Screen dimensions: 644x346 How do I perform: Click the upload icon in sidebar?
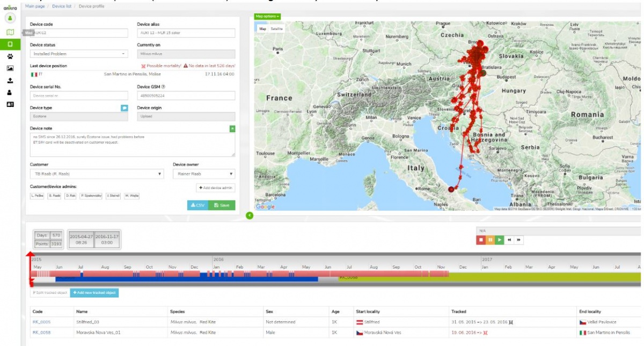coord(10,81)
